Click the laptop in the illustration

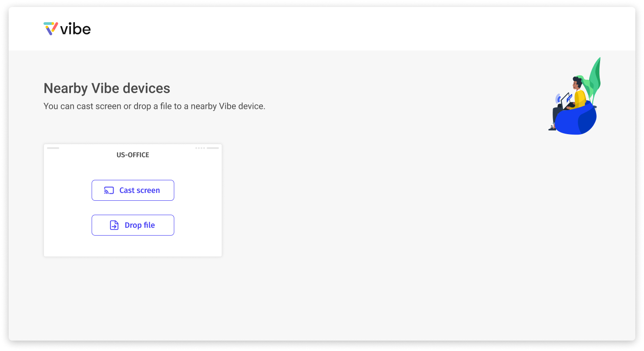click(565, 101)
